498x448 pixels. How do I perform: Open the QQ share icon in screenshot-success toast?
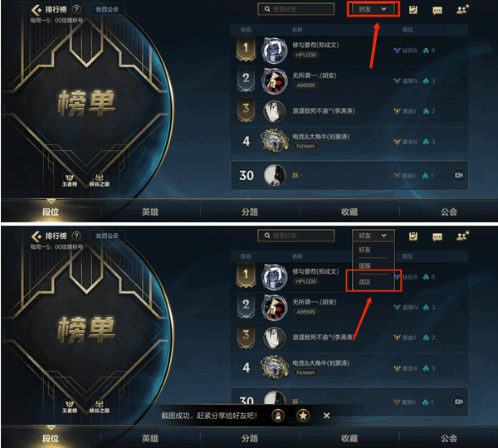pyautogui.click(x=278, y=416)
